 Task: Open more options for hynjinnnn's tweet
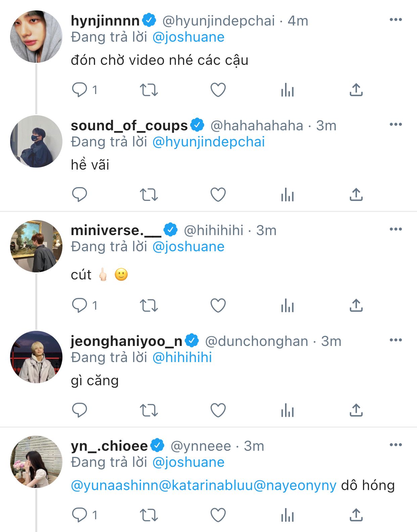point(396,20)
